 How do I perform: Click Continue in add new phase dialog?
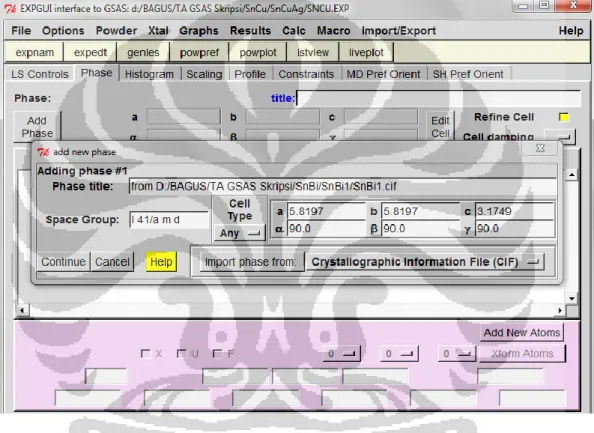point(63,262)
